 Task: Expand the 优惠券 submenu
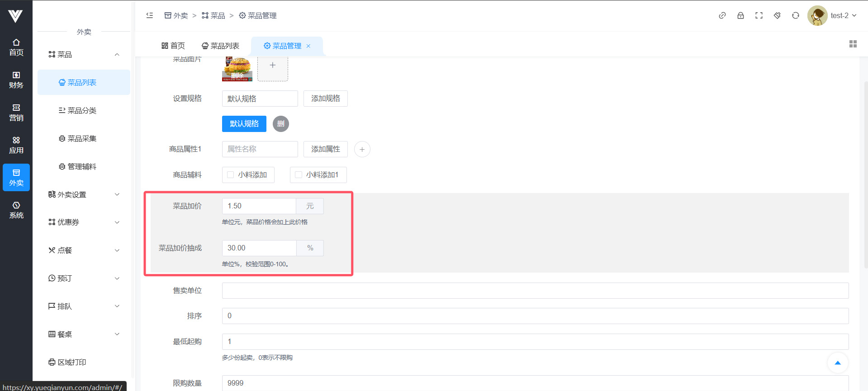[84, 222]
